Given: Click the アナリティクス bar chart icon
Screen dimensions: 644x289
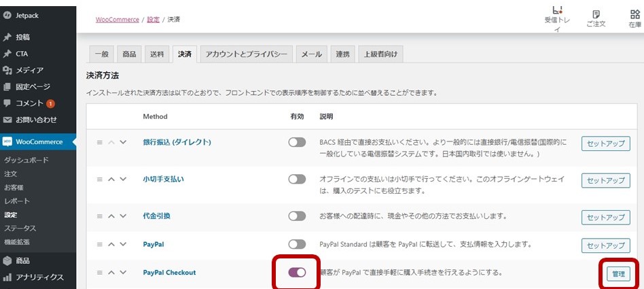Looking at the screenshot, I should 7,277.
